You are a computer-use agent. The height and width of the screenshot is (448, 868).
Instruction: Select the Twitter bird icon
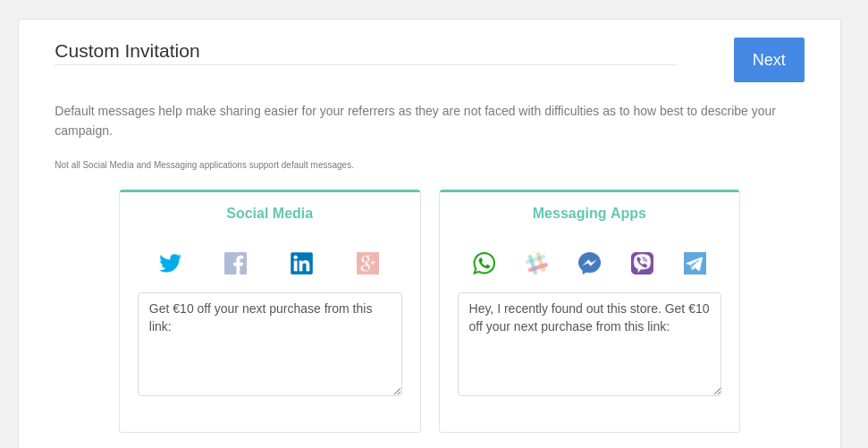170,263
